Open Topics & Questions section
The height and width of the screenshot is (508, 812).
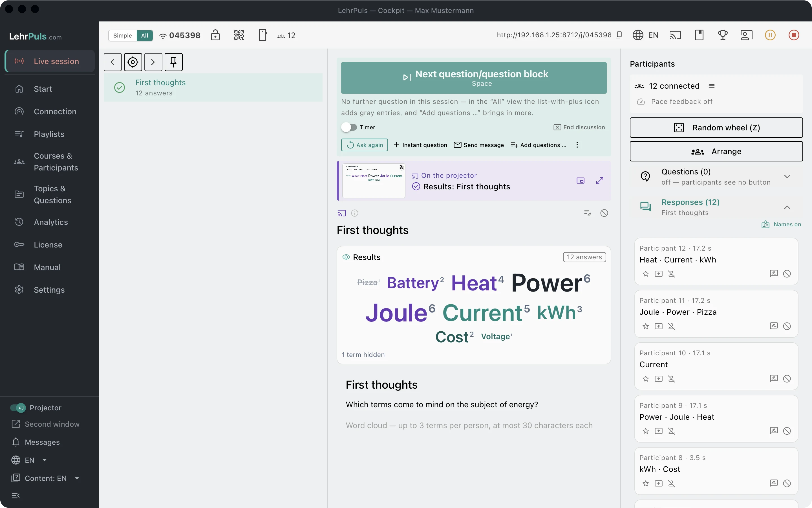(50, 194)
